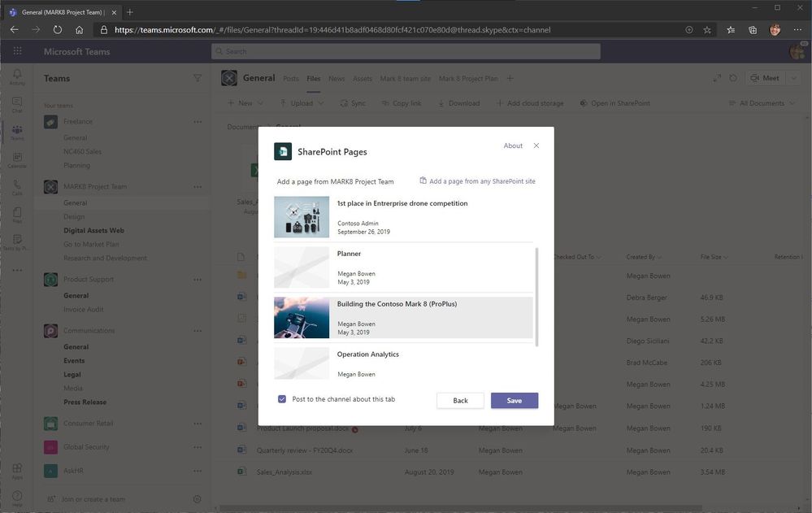Open the New dropdown in the files toolbar
Image resolution: width=812 pixels, height=513 pixels.
(245, 103)
